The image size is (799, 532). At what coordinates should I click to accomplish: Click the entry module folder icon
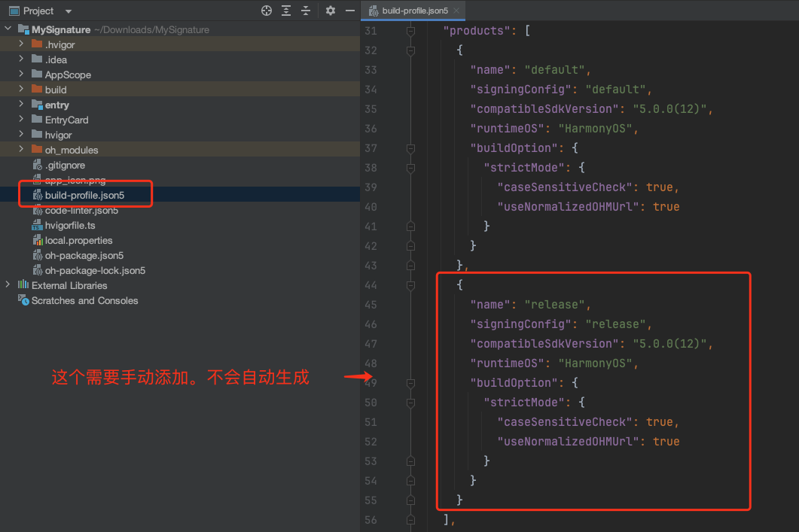pos(37,105)
